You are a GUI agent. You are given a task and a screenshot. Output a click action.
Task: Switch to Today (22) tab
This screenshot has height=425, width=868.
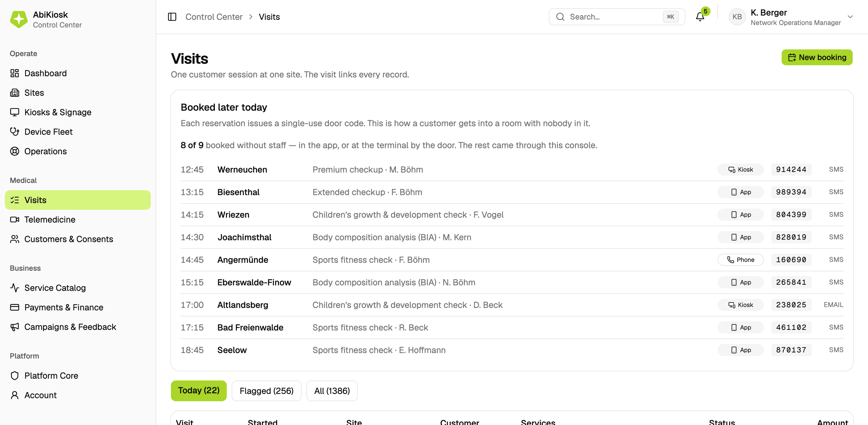tap(198, 391)
